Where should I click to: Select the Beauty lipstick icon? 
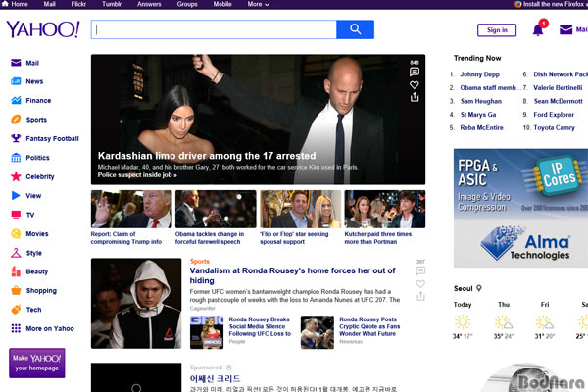pos(16,271)
